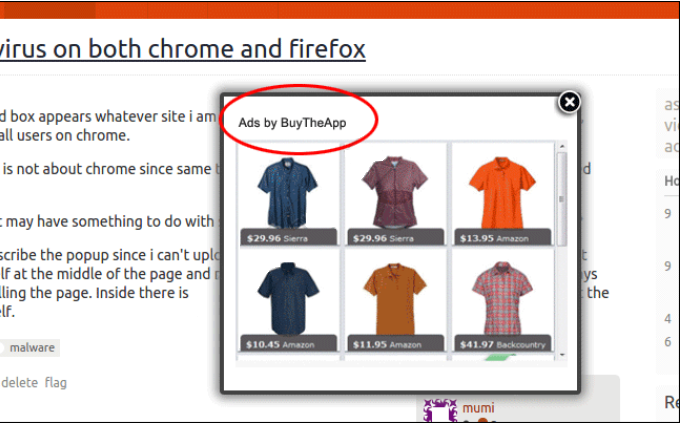The image size is (681, 423).
Task: Click the $10.45 Amazon price label
Action: pos(289,345)
